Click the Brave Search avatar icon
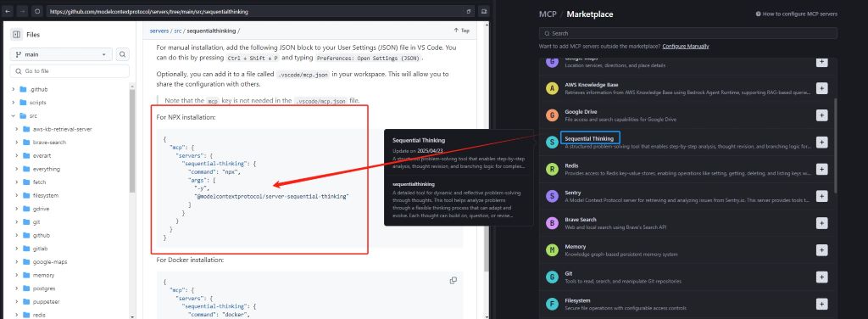Image resolution: width=868 pixels, height=319 pixels. coord(552,223)
